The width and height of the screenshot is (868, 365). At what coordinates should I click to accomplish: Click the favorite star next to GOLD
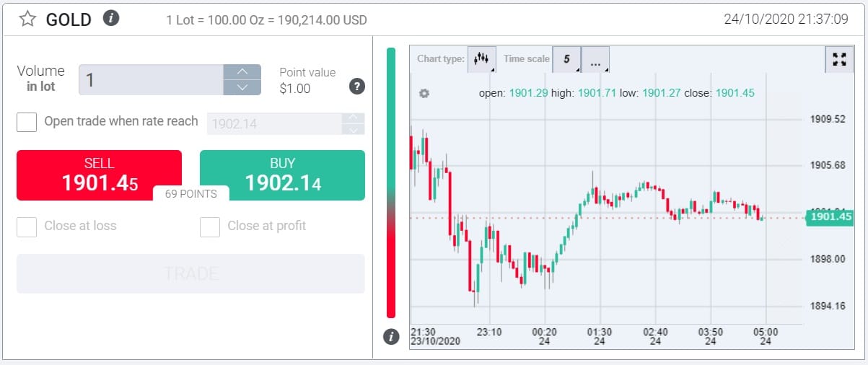point(27,19)
